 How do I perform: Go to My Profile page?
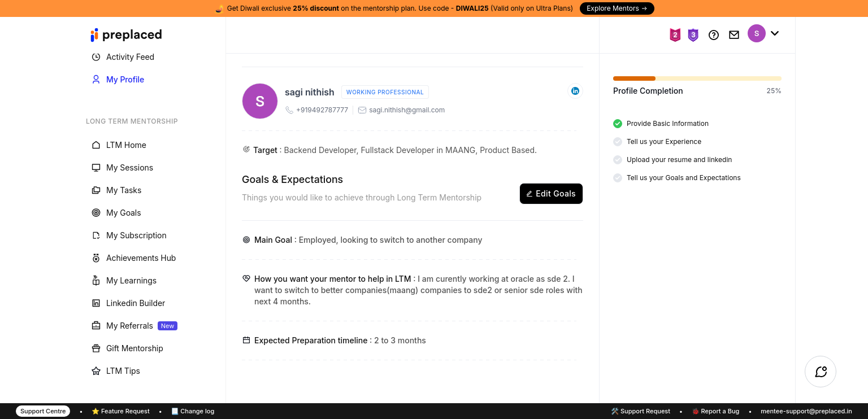tap(125, 80)
